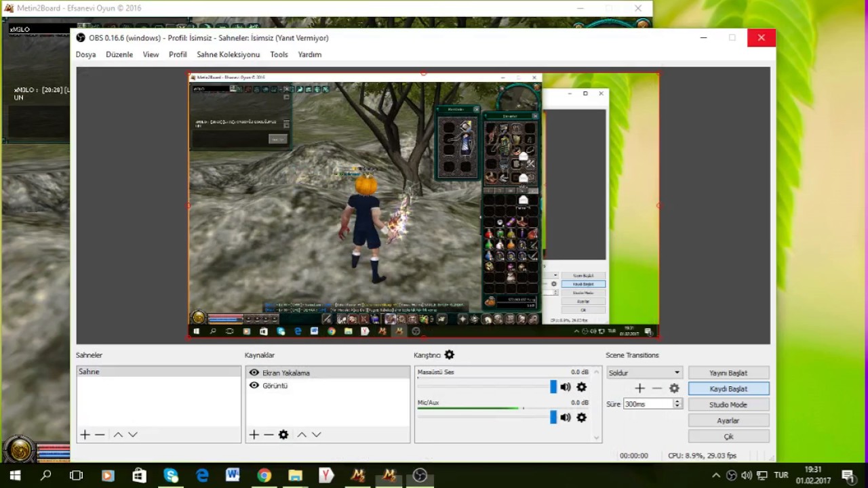Hide the Ekran Yakalama source
The height and width of the screenshot is (488, 868).
pyautogui.click(x=254, y=373)
